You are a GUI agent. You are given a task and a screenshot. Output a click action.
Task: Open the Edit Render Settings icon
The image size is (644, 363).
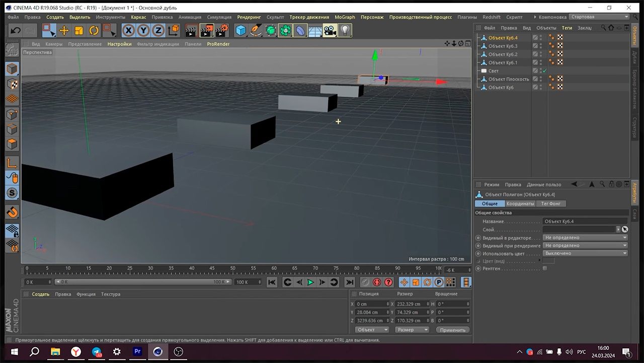(222, 31)
